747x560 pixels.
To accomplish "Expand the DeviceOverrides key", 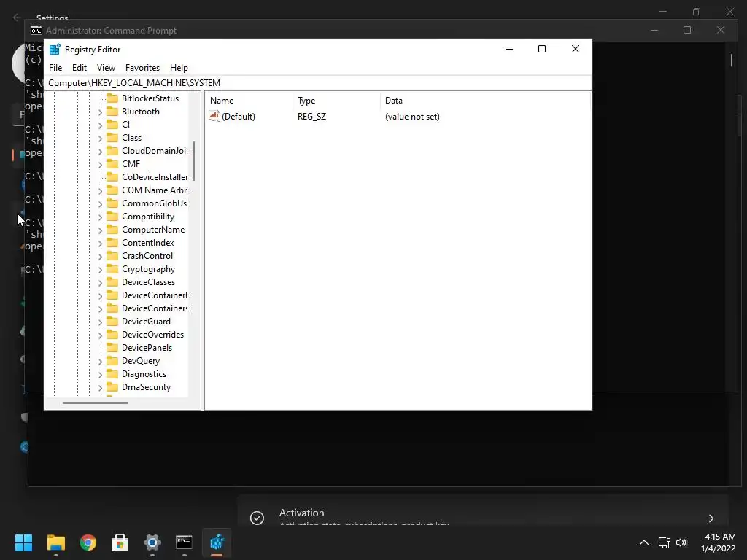I will [100, 335].
